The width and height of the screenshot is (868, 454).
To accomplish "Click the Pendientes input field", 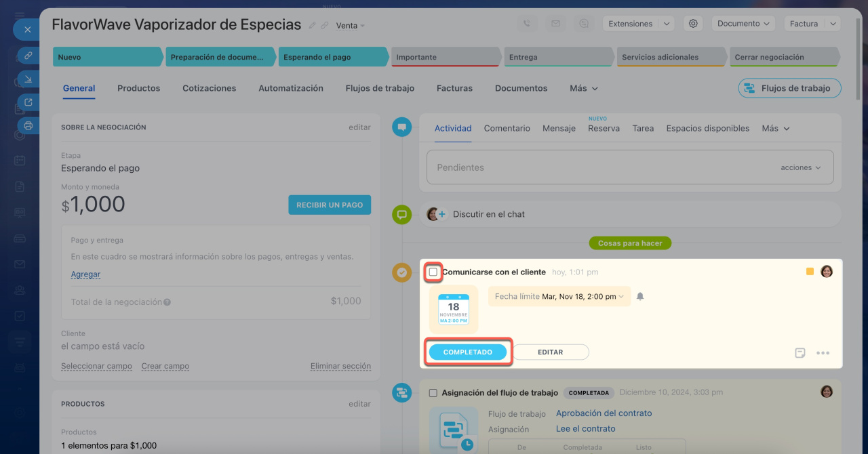I will 597,167.
